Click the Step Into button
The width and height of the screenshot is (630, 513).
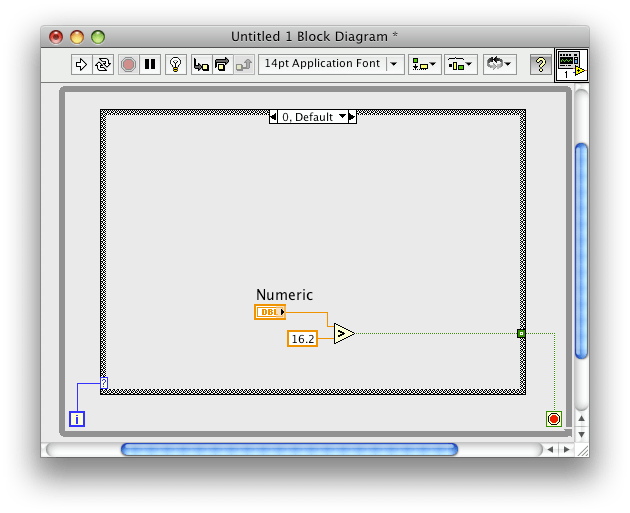click(x=201, y=64)
